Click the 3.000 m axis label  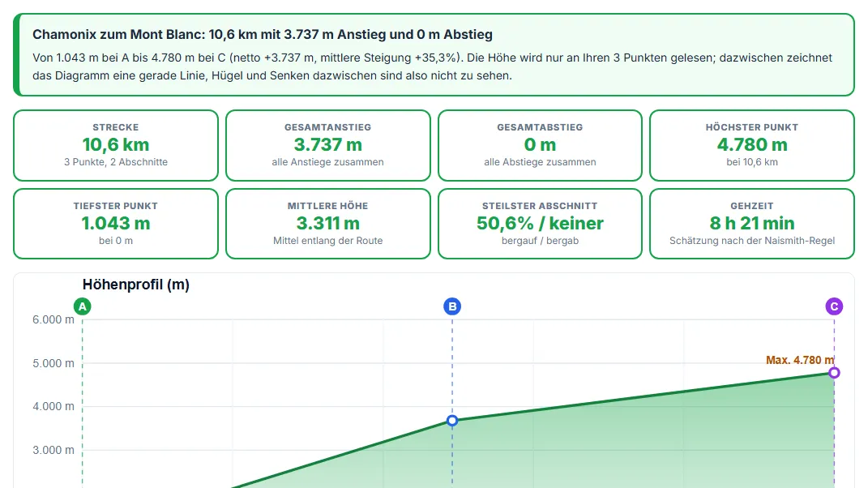53,451
